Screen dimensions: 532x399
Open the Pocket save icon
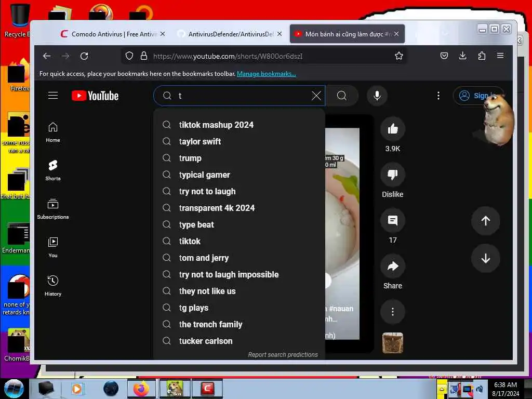coord(444,56)
